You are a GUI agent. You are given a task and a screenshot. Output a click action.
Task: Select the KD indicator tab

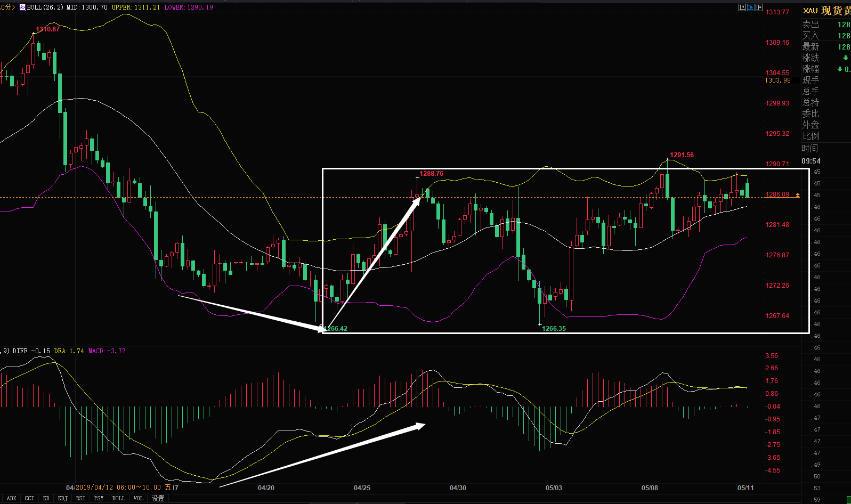46,499
